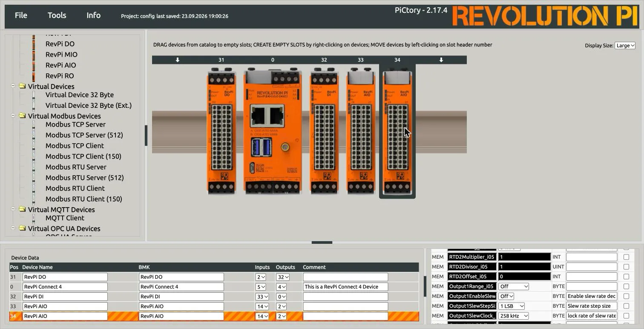Click the RevPi RO module icon in catalog
This screenshot has height=329, width=644.
(34, 76)
